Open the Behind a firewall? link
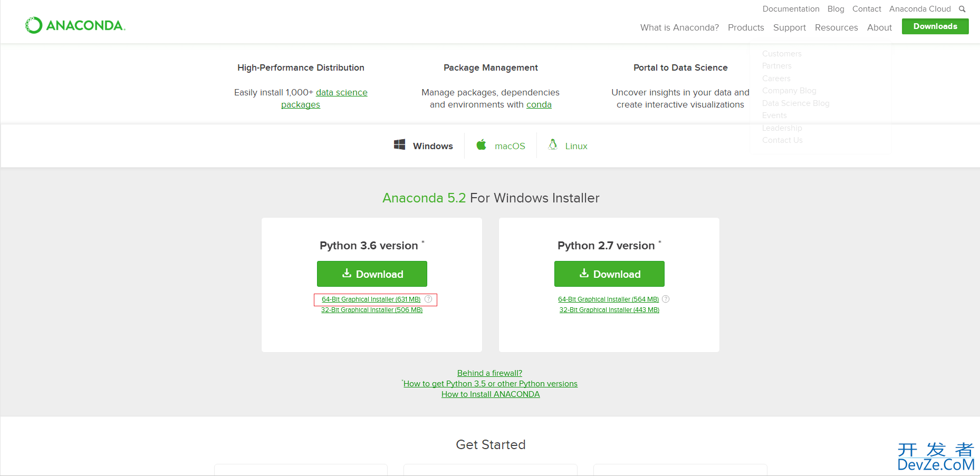The width and height of the screenshot is (980, 476). click(x=489, y=373)
